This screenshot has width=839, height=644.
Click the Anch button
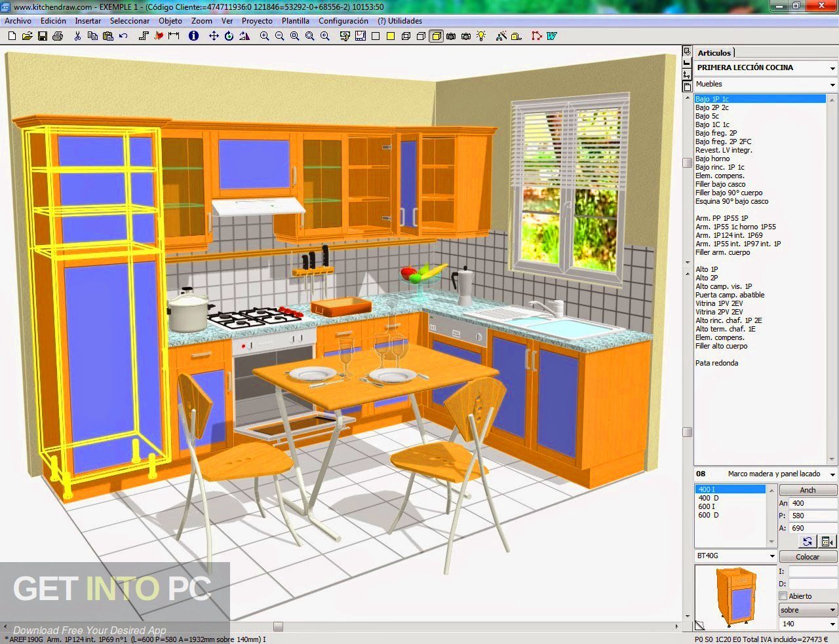808,490
